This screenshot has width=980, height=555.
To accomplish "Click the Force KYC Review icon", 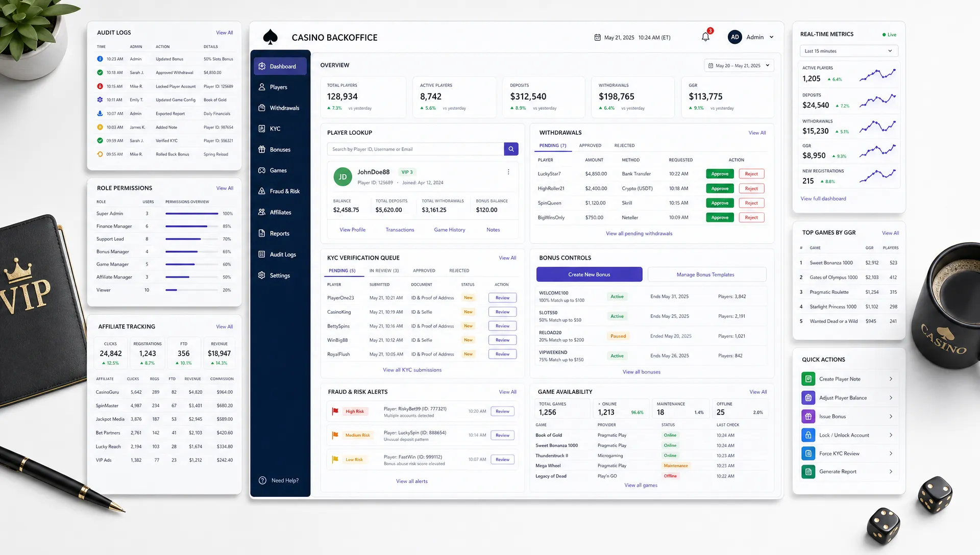I will pos(808,453).
